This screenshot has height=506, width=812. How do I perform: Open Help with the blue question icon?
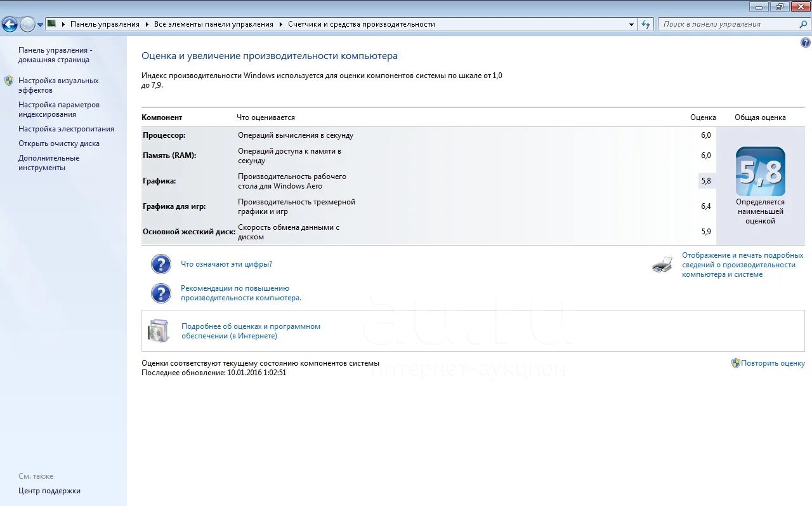tap(806, 43)
